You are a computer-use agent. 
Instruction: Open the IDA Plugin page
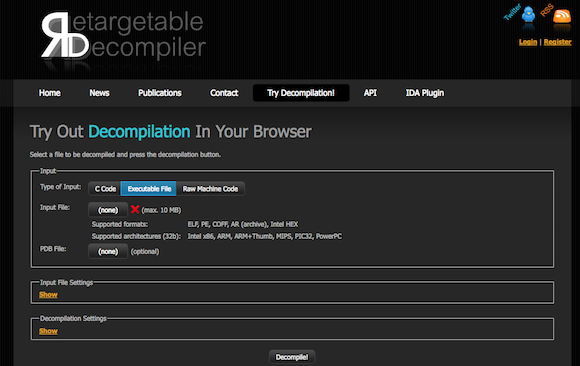coord(425,93)
